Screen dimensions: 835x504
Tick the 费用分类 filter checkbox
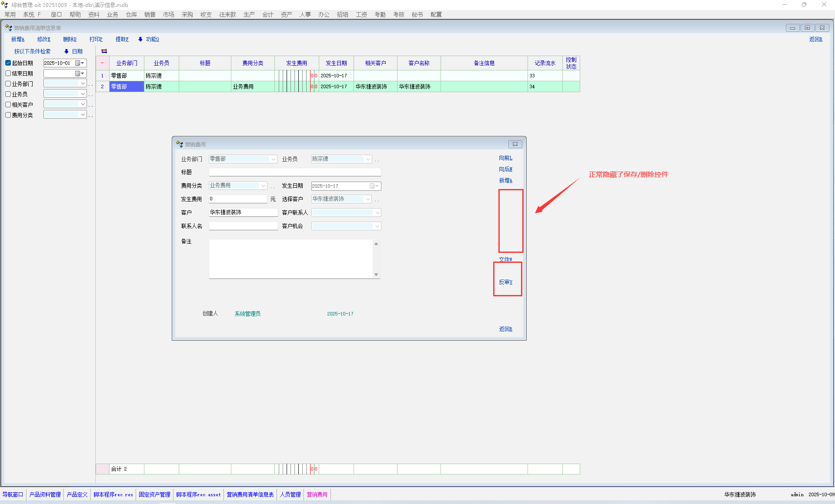[x=8, y=115]
